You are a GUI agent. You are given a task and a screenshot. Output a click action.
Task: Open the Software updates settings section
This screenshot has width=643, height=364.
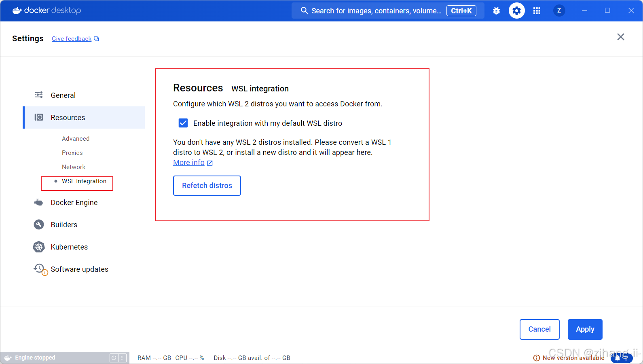(x=84, y=269)
